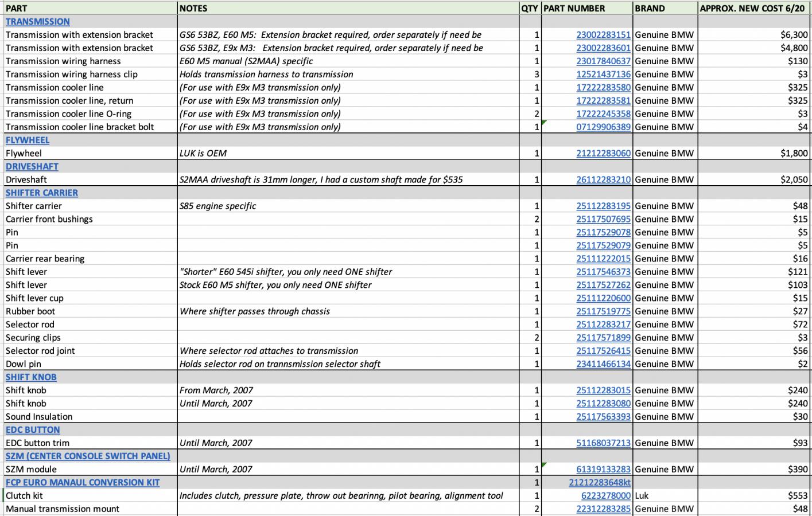Open part number 23002283151 link
812x516 pixels.
[x=603, y=35]
